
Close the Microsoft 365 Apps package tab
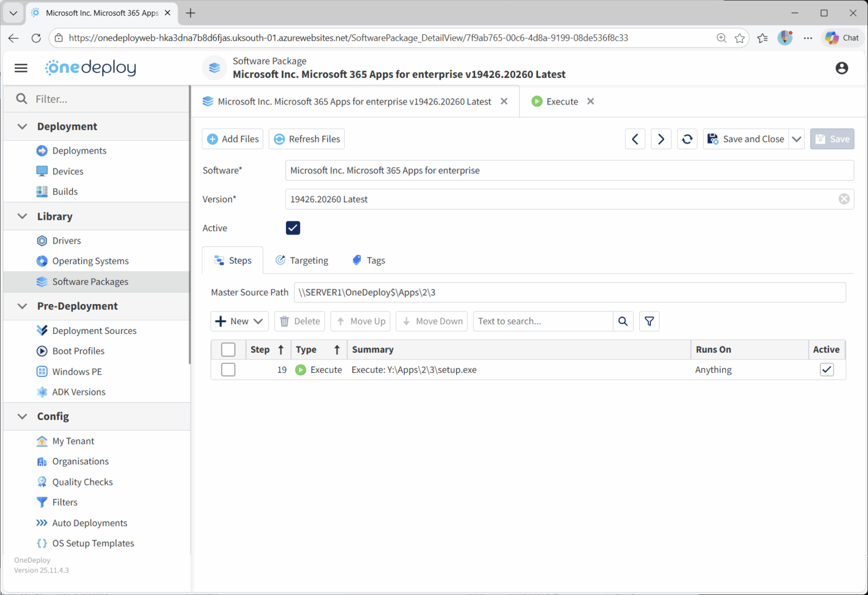pyautogui.click(x=504, y=102)
